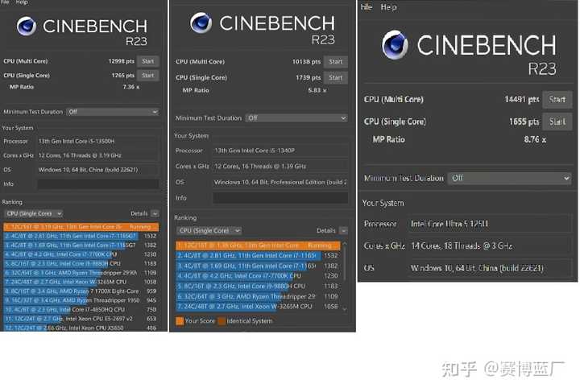Select i7-4850HQ row scoring 750
Viewport: 580px width, 392px height.
81,310
